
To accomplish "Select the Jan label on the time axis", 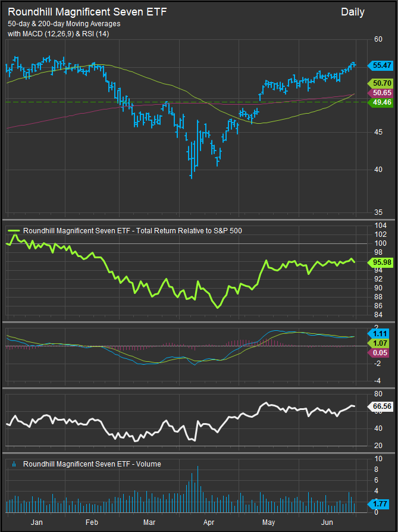I will coord(37,522).
